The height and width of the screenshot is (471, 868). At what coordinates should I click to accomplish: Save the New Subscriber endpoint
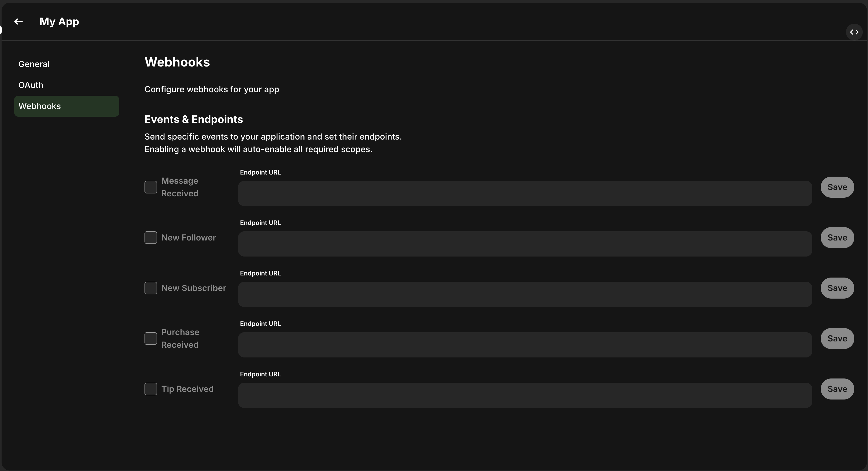(837, 288)
